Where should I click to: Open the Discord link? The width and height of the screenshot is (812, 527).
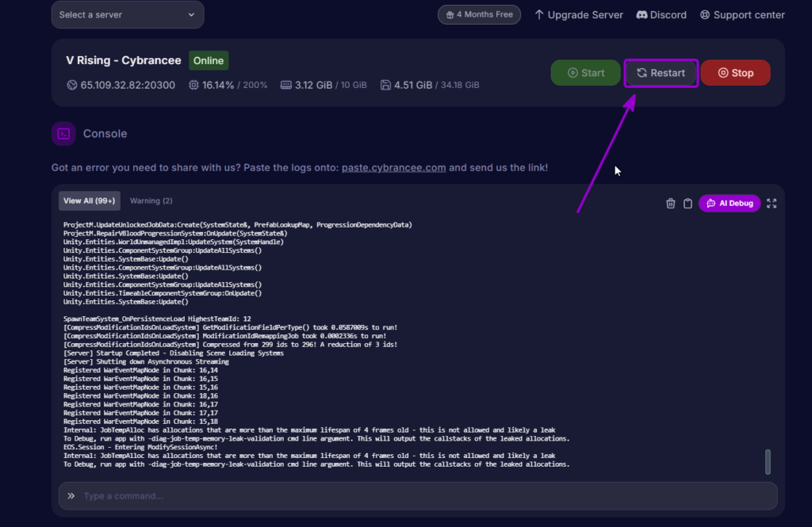pos(661,15)
